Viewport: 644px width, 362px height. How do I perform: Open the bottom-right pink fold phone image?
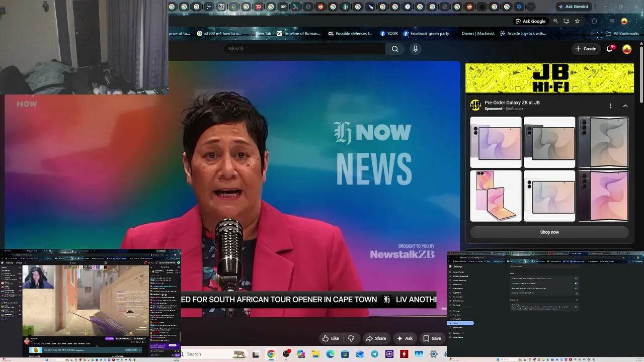603,196
